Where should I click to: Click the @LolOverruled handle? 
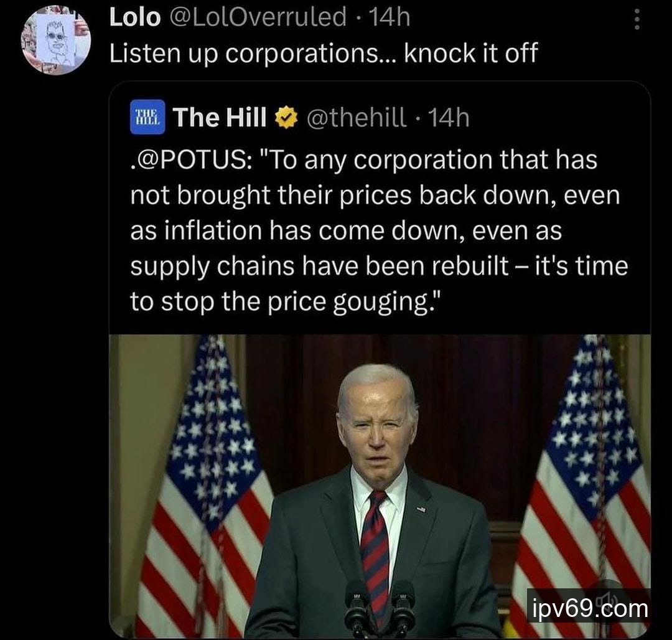tap(257, 17)
